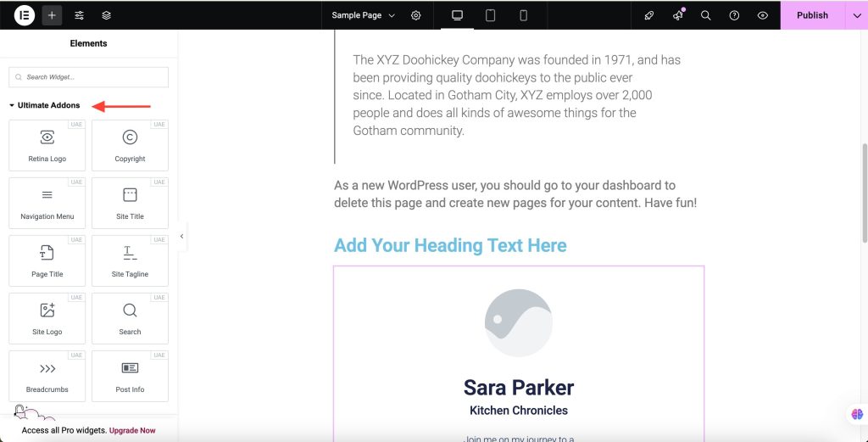The width and height of the screenshot is (868, 442).
Task: Click the Elementor logo icon
Action: pos(25,15)
